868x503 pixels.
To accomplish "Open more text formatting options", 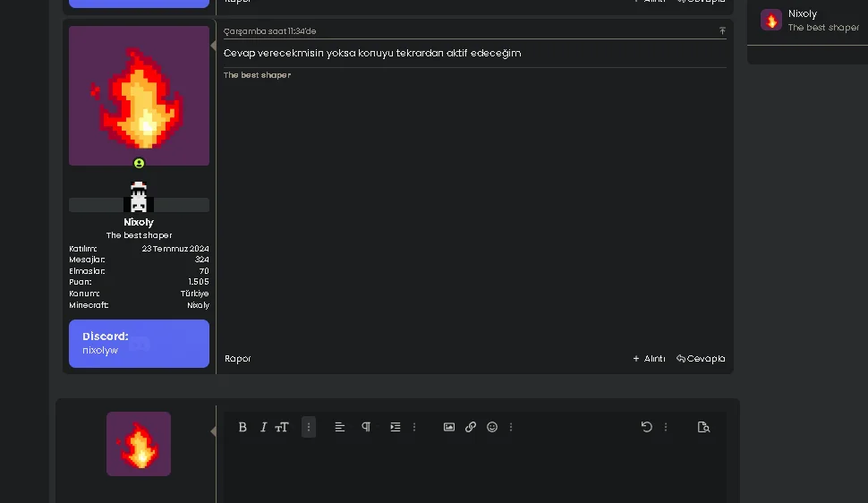I will 309,427.
